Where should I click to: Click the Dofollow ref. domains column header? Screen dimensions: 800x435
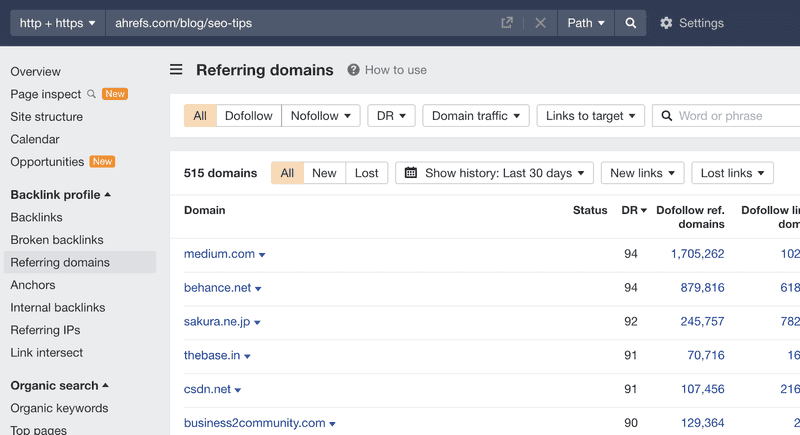pos(690,217)
